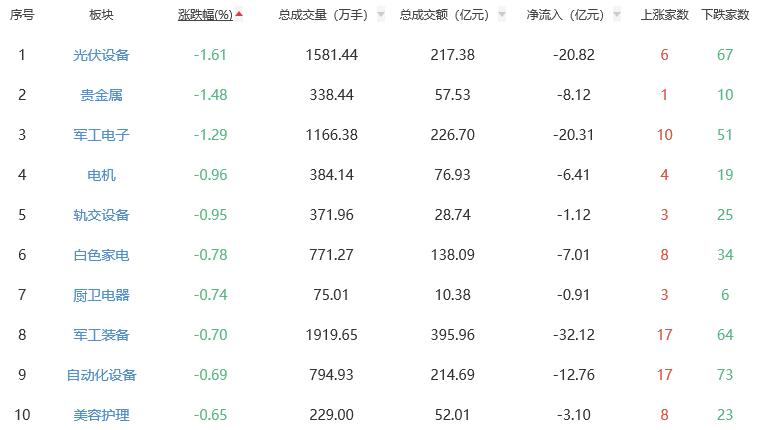This screenshot has width=764, height=430.
Task: Click the 白色家电 sector link
Action: pos(101,255)
